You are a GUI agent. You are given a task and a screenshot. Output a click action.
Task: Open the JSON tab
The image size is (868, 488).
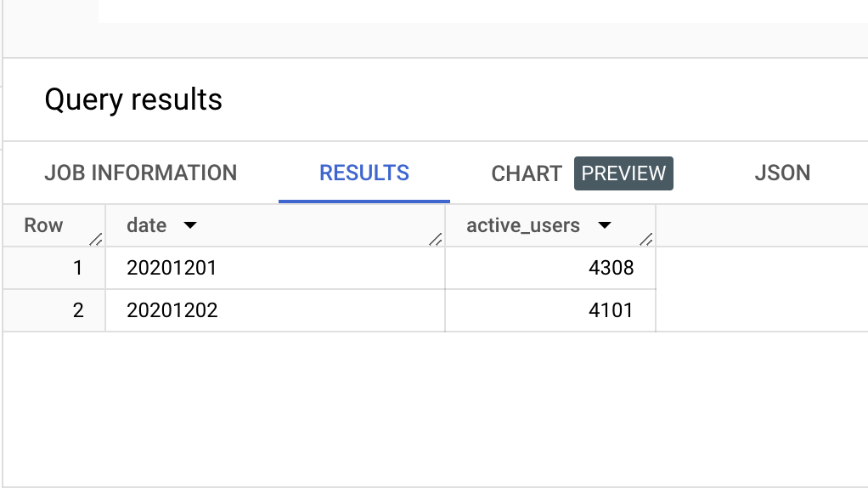[782, 173]
